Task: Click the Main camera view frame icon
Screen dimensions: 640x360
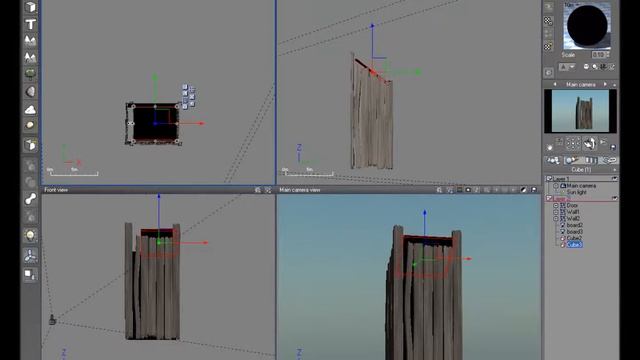Action: pos(459,190)
